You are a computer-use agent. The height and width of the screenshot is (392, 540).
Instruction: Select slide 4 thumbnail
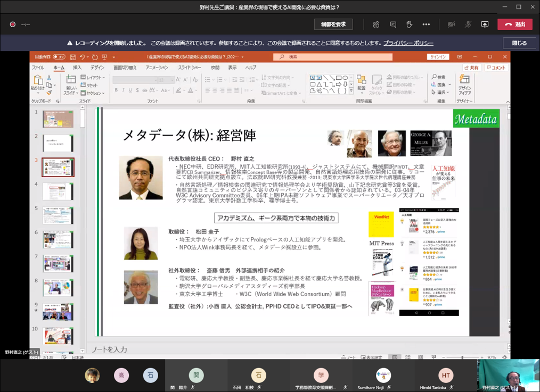58,191
